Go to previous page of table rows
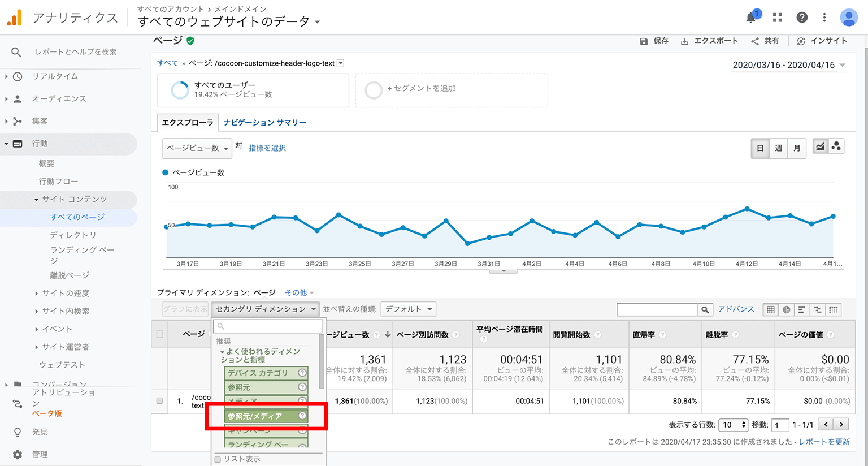868x466 pixels. (x=826, y=425)
